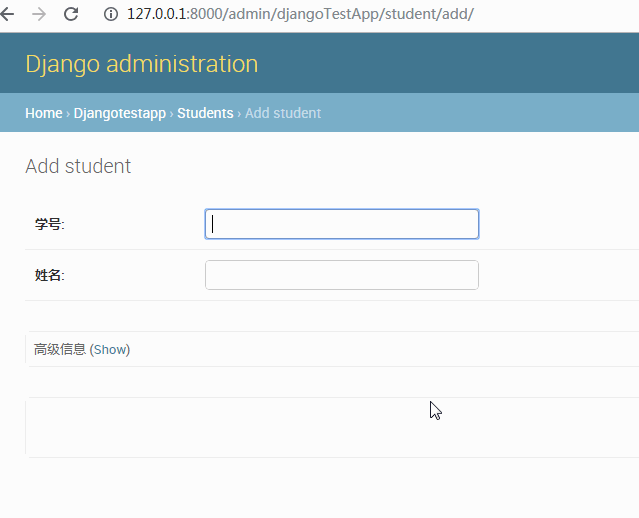
Task: Go back to the previous page
Action: pyautogui.click(x=7, y=14)
